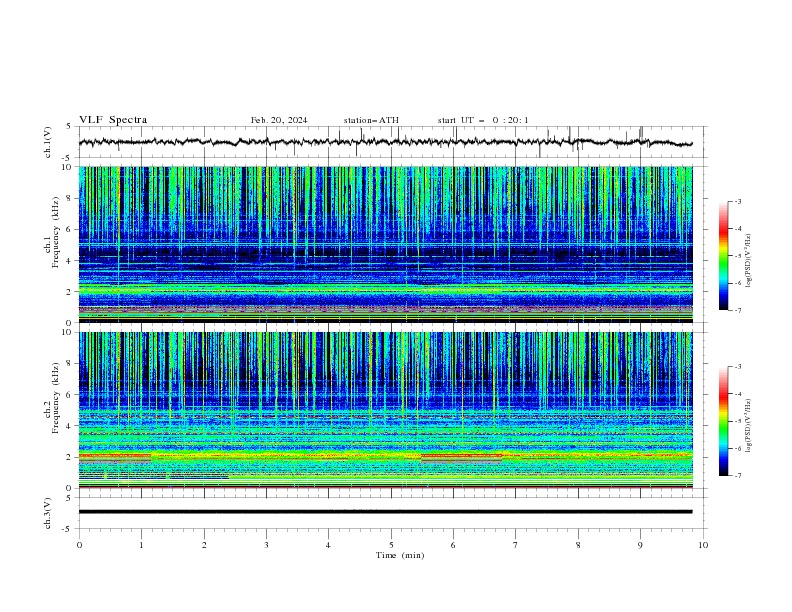Click the "station=ATH" header label

371,120
